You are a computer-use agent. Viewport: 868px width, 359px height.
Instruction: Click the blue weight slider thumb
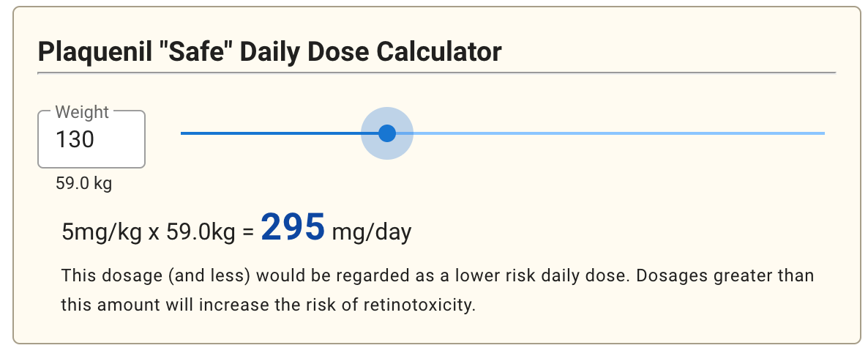point(387,133)
